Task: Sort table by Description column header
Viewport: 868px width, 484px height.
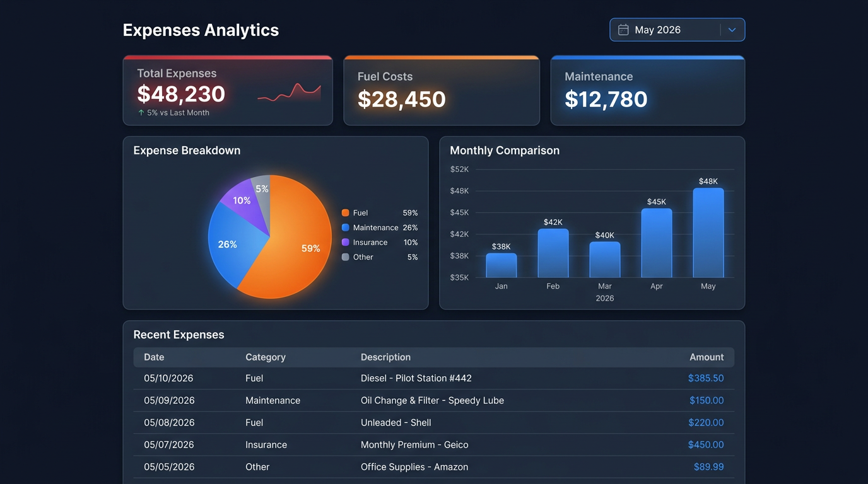Action: pyautogui.click(x=385, y=357)
